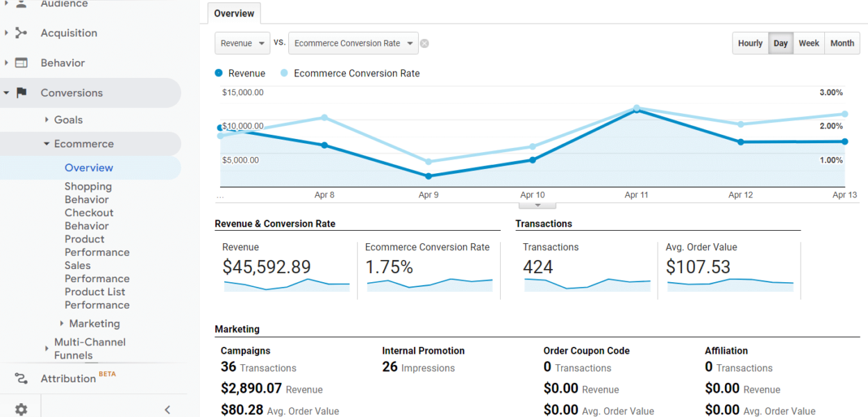The image size is (868, 417).
Task: Expand the Goals tree item
Action: click(47, 120)
